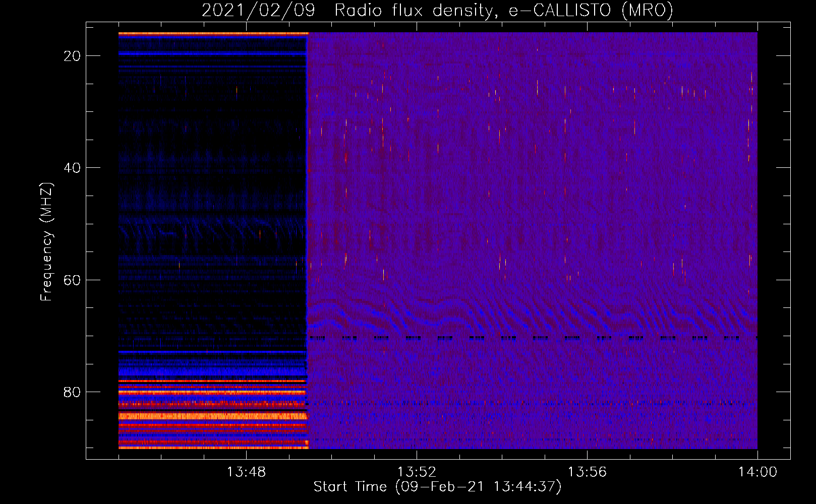Click the '40' frequency axis label
Screen dimensions: 816x504
tap(73, 168)
